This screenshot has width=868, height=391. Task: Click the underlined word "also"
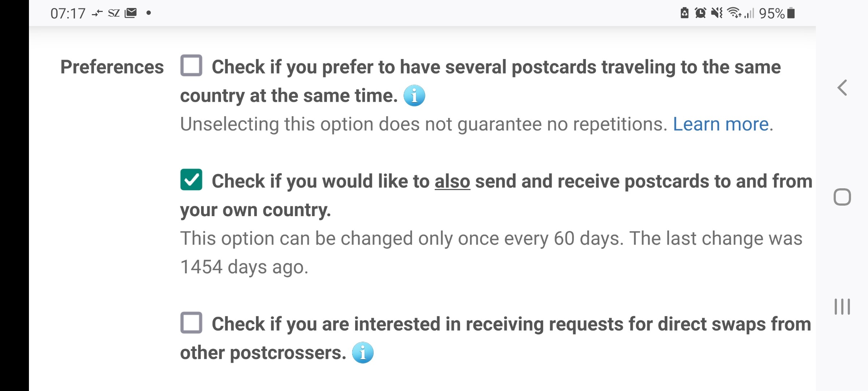click(x=452, y=181)
